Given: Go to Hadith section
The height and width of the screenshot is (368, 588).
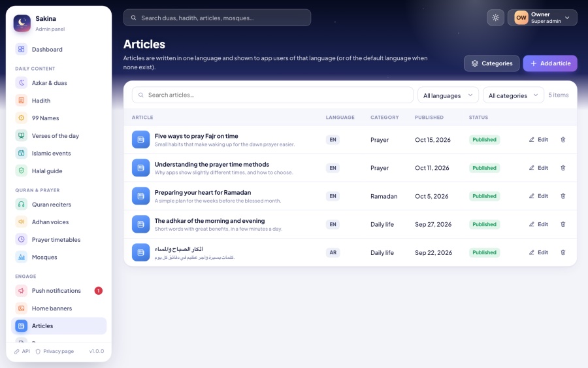Looking at the screenshot, I should pos(59,101).
